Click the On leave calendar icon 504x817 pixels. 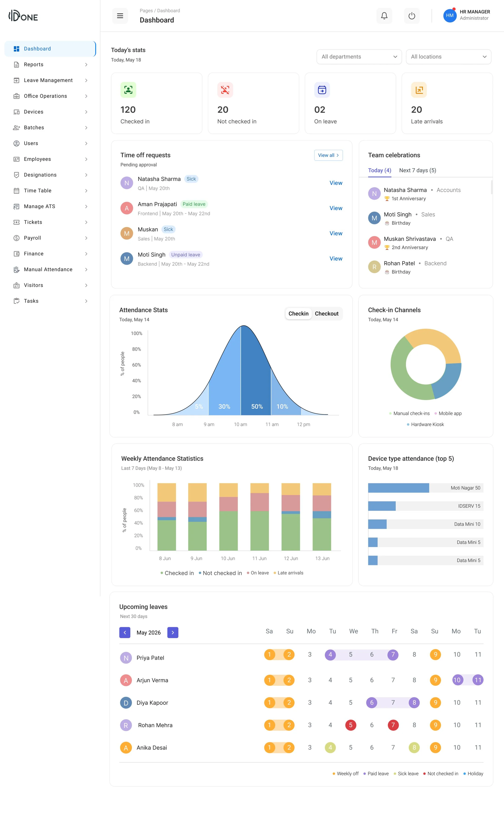click(322, 90)
